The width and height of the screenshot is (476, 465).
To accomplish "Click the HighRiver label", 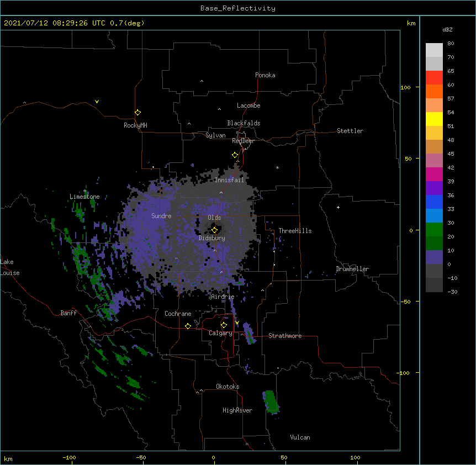I will click(x=237, y=410).
